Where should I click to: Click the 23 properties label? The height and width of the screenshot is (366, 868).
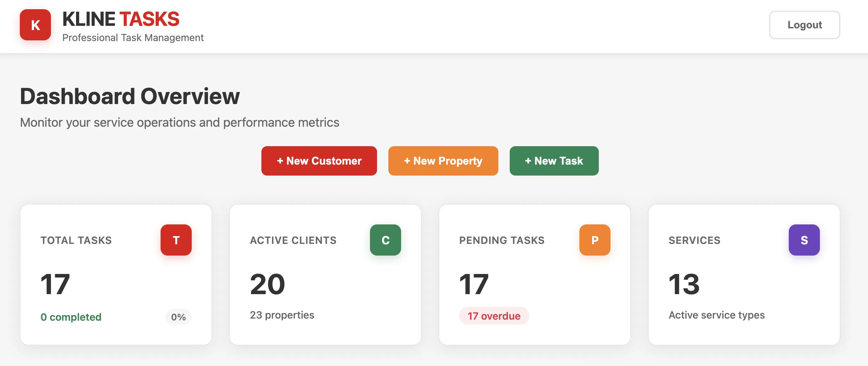[282, 315]
